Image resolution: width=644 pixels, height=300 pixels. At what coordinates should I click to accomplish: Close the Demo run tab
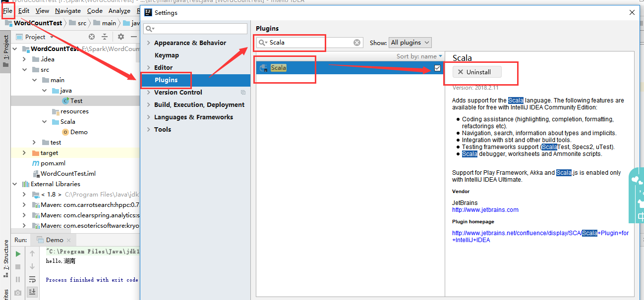tap(69, 241)
